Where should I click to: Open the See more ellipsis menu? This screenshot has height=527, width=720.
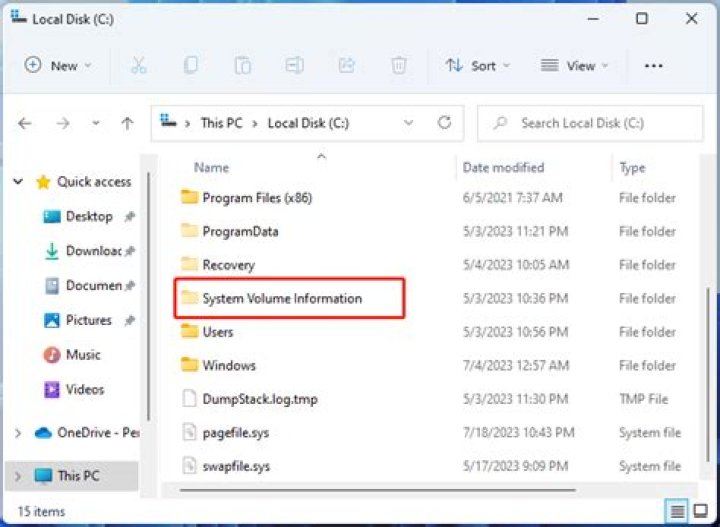pos(653,66)
